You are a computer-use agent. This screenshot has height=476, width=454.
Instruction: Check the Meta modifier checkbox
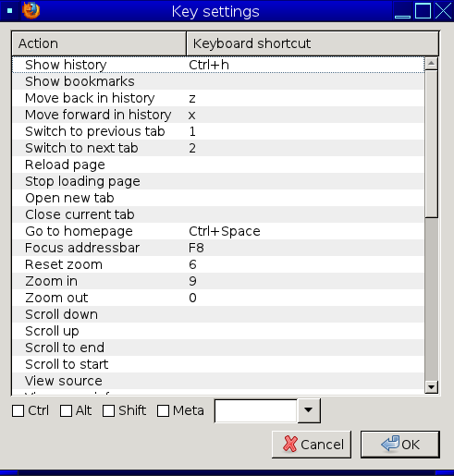click(x=163, y=410)
